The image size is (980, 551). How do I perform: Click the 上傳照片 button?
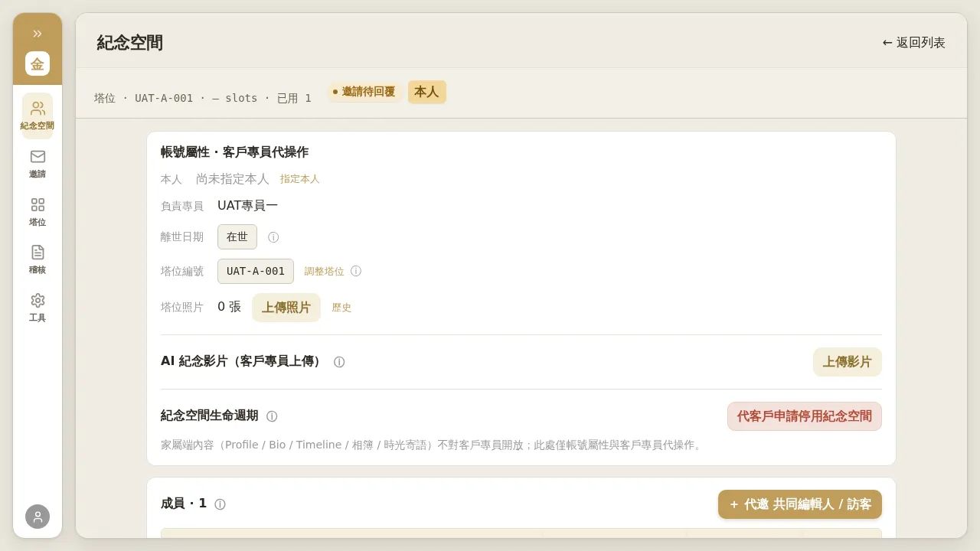point(286,308)
